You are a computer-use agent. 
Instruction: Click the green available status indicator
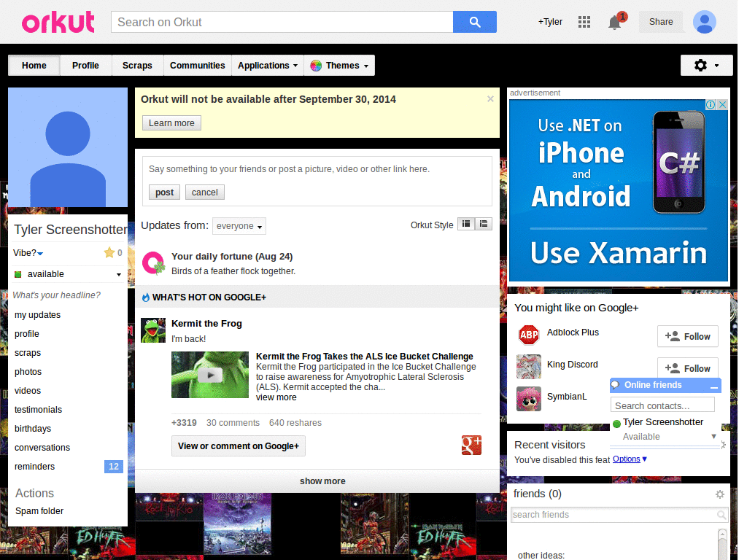18,274
